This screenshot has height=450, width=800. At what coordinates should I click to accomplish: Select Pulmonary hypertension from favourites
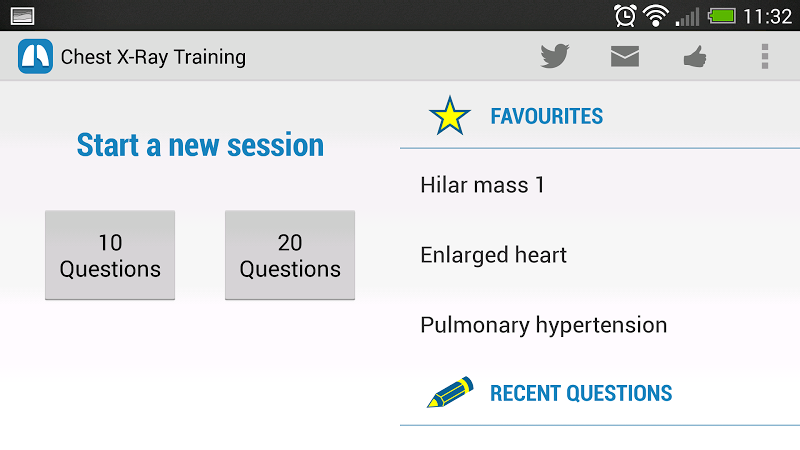click(x=543, y=325)
